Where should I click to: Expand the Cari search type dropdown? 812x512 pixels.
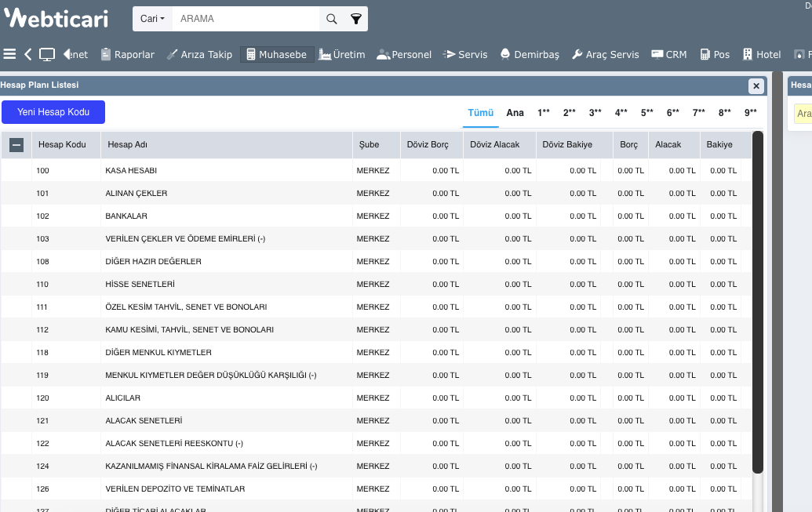point(152,19)
